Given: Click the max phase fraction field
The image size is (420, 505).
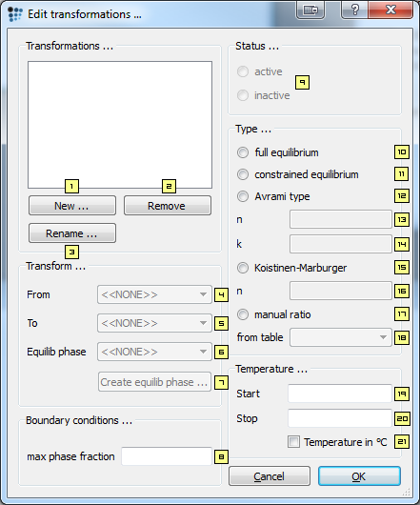Looking at the screenshot, I should pyautogui.click(x=167, y=456).
